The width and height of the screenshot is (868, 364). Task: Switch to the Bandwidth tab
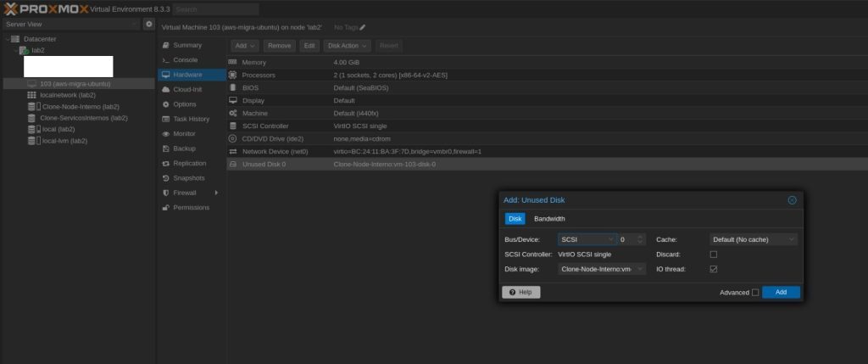pyautogui.click(x=549, y=219)
